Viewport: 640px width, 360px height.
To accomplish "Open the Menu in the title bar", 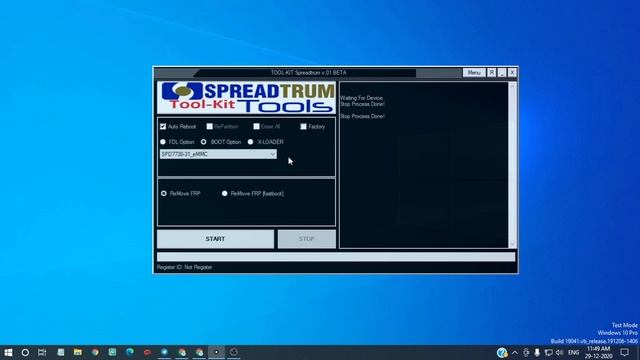I will coord(474,73).
